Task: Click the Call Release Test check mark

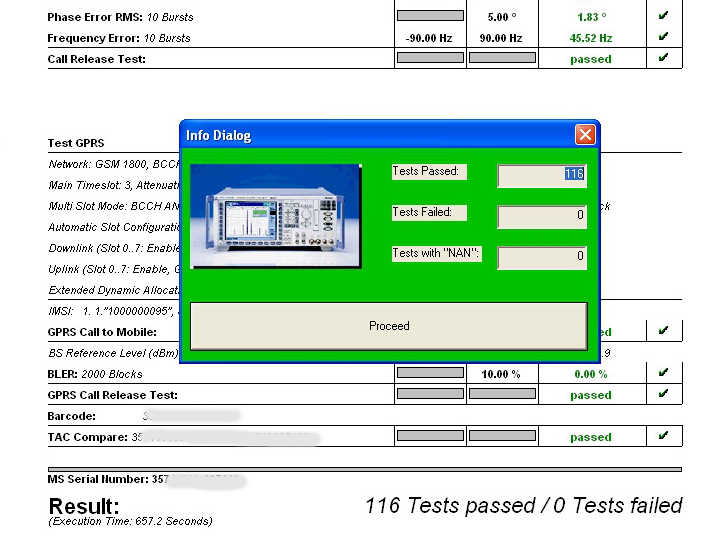Action: coord(662,58)
